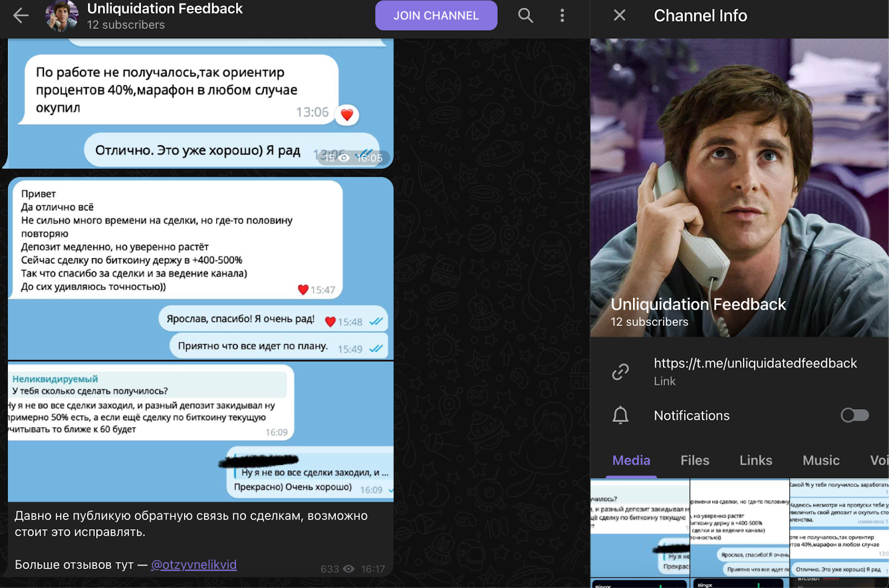Open the partially visible Voice tab
This screenshot has width=889, height=588.
tap(879, 460)
